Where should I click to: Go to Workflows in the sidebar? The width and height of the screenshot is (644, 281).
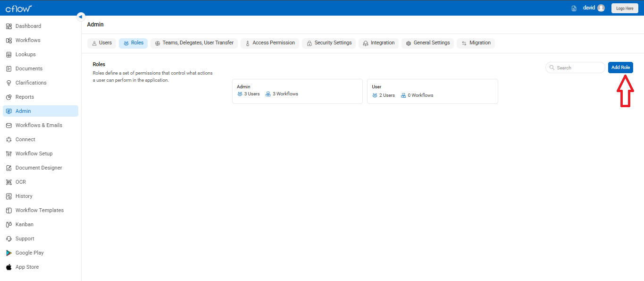point(41,40)
